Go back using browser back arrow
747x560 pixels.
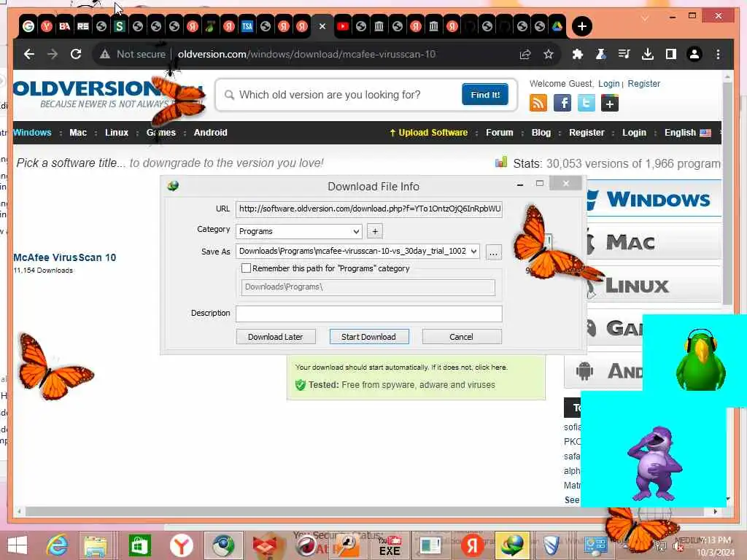coord(29,54)
